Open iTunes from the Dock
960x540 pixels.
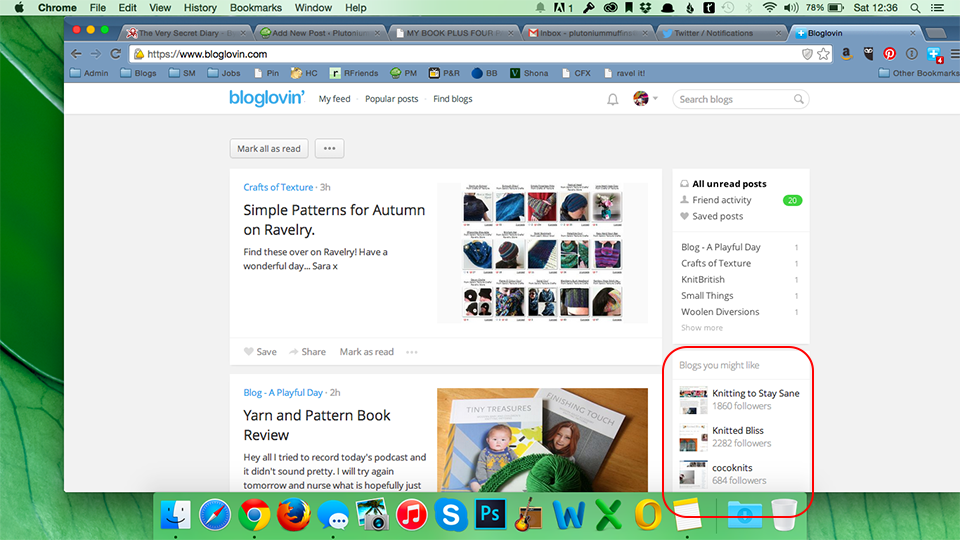click(411, 514)
